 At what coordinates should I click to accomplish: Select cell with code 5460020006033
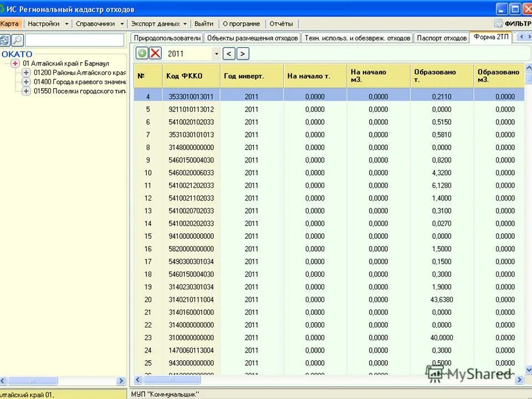coord(191,173)
